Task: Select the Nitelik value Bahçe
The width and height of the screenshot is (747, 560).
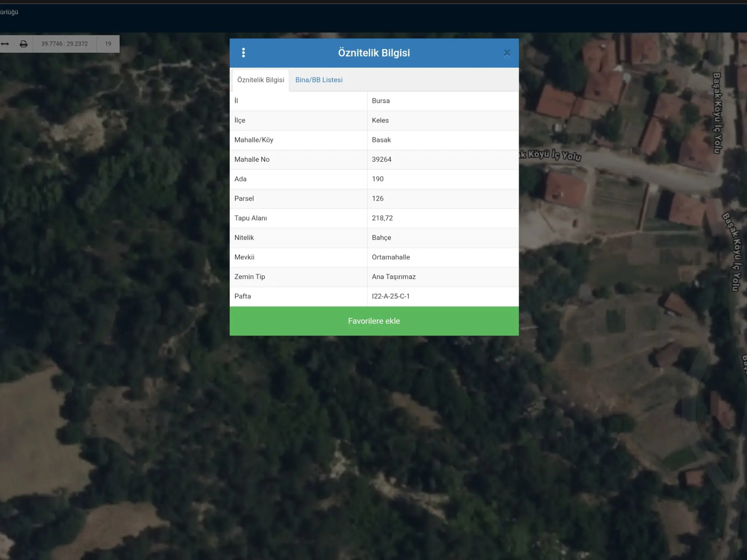Action: tap(443, 238)
